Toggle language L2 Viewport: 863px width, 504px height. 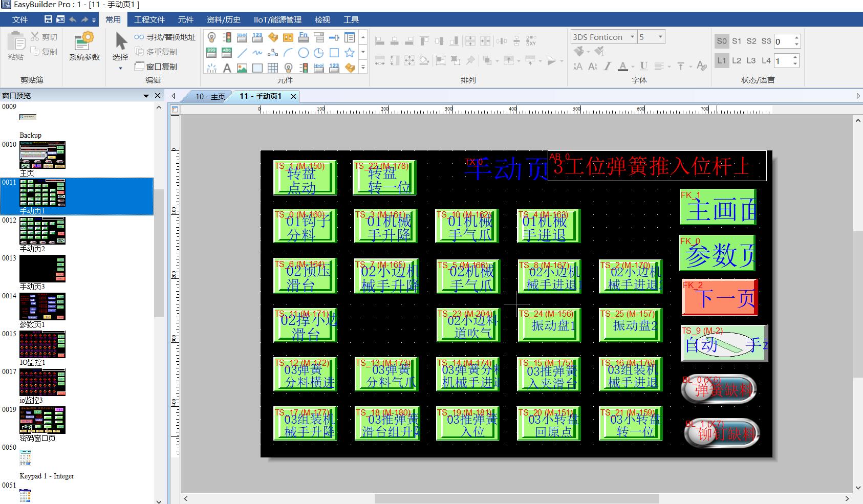(737, 61)
